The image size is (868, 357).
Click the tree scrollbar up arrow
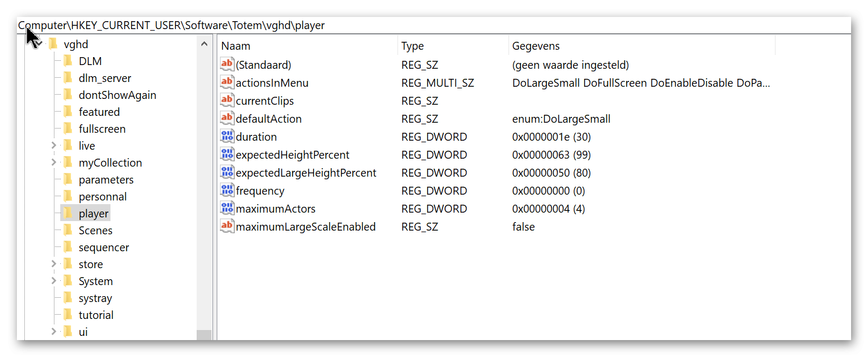click(204, 44)
